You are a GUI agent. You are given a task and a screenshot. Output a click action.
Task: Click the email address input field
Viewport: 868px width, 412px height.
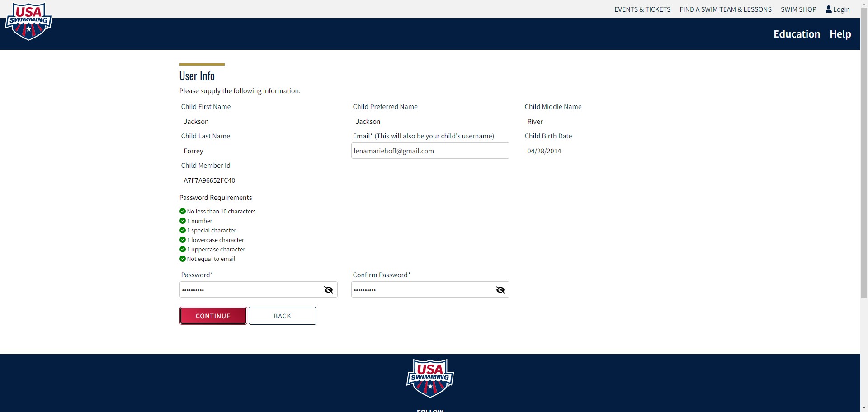coord(430,151)
